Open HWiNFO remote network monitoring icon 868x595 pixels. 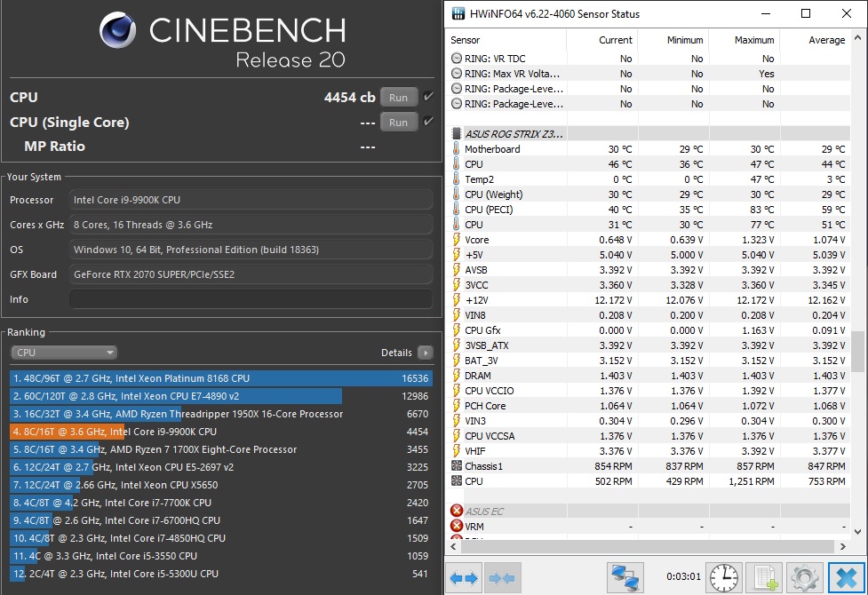625,578
